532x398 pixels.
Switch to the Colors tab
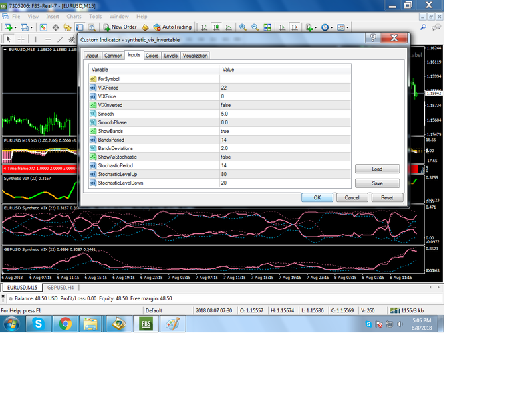152,56
